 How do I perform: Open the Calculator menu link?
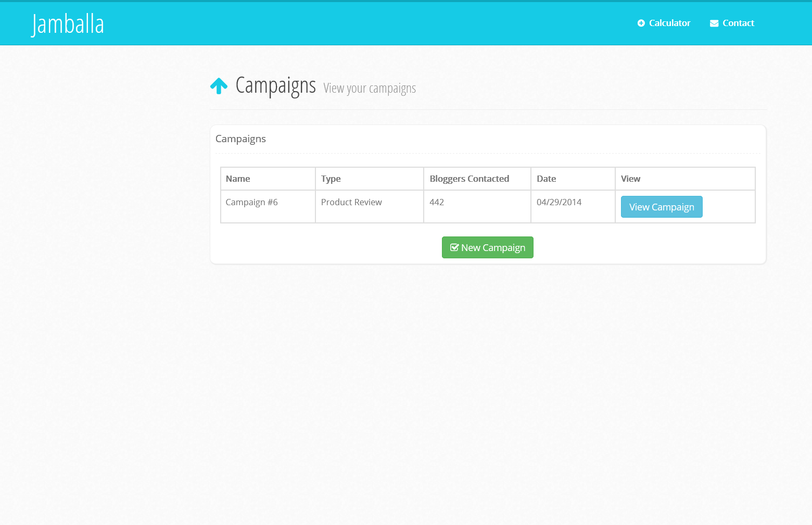[664, 23]
